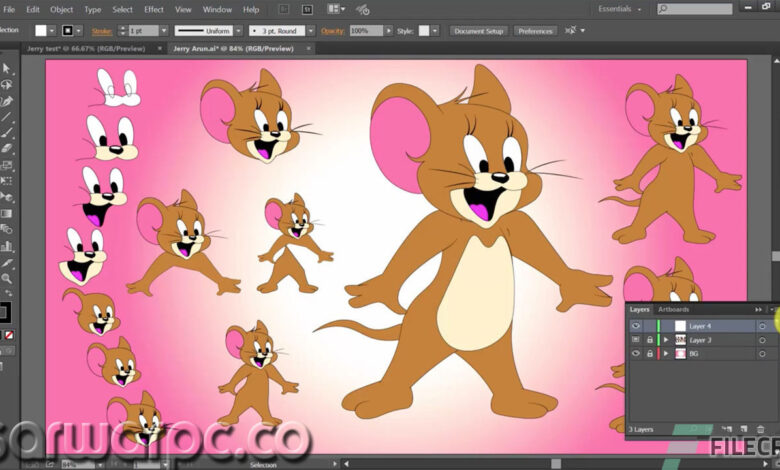
Task: Open the Uniform width profile dropdown
Action: (238, 30)
